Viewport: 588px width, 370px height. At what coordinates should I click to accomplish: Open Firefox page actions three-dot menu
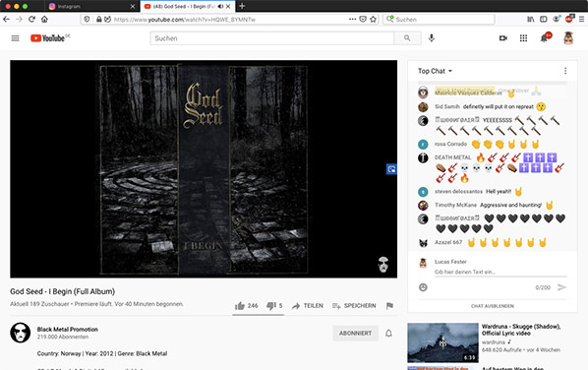(x=352, y=19)
